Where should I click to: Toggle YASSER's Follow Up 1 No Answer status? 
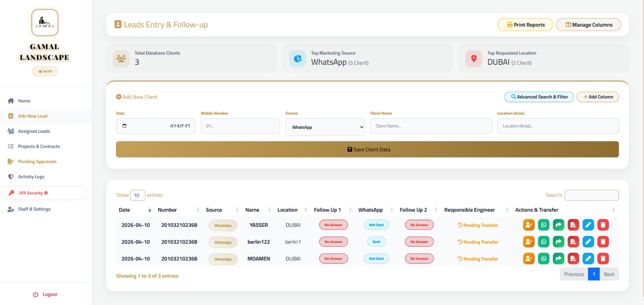click(x=333, y=225)
